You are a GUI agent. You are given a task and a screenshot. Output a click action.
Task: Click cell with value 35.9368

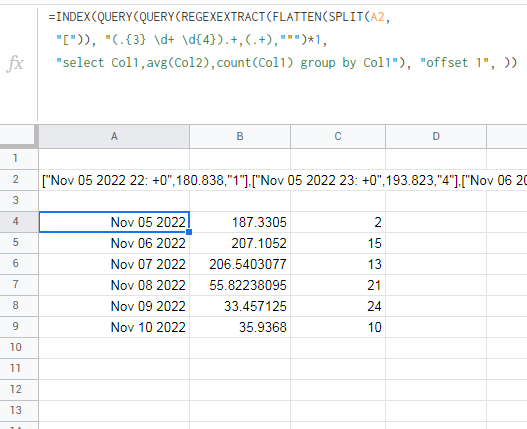coord(240,327)
